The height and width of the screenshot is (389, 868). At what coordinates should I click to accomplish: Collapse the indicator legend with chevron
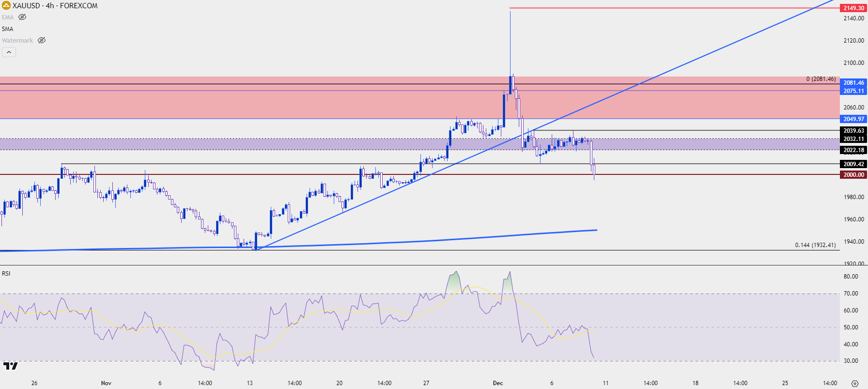pyautogui.click(x=9, y=52)
